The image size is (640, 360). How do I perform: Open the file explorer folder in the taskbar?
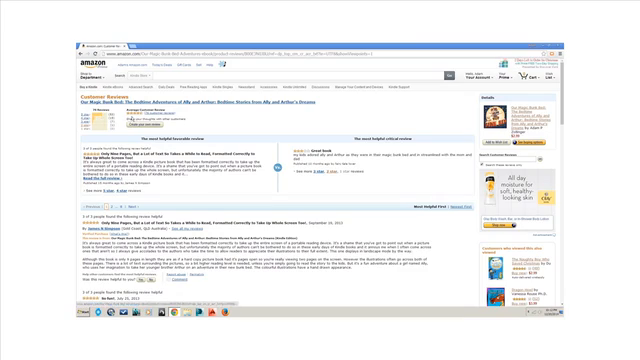pyautogui.click(x=187, y=312)
